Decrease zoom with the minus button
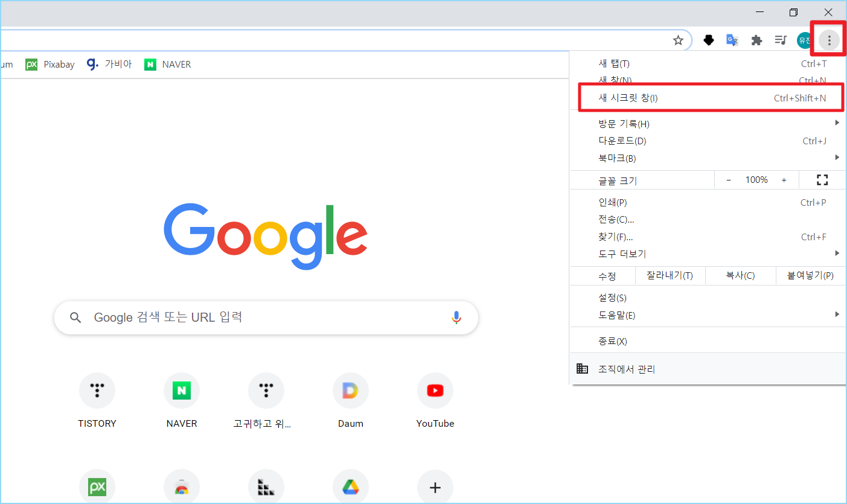Screen dimensions: 847x504 [729, 180]
